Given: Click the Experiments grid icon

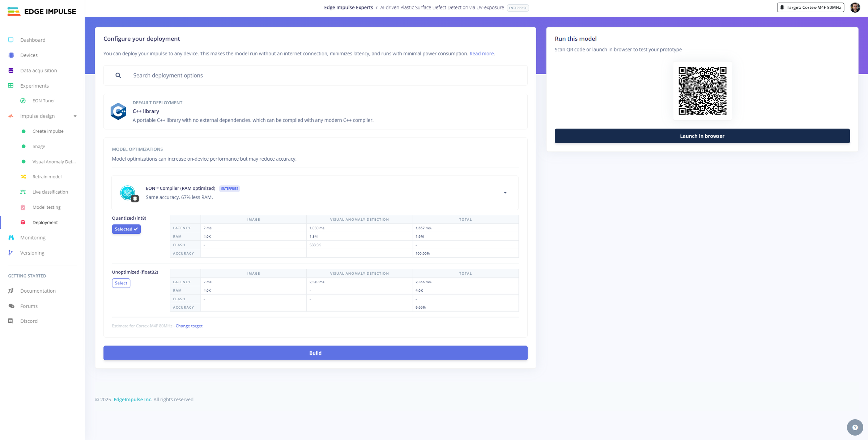Looking at the screenshot, I should 11,86.
